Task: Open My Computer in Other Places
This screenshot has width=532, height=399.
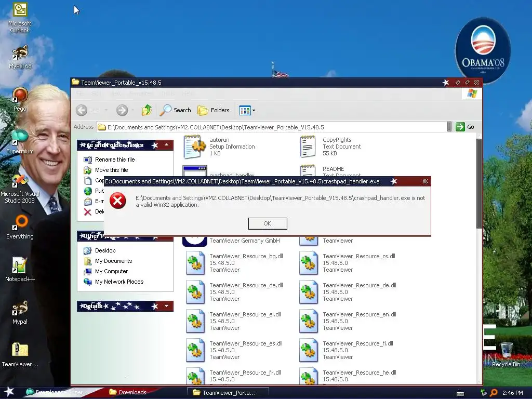Action: (x=111, y=271)
